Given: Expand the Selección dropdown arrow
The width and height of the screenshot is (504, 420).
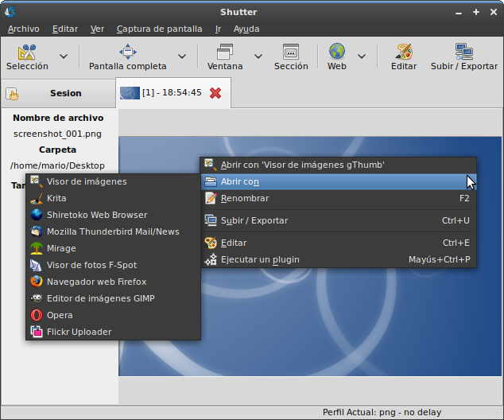Looking at the screenshot, I should 64,56.
